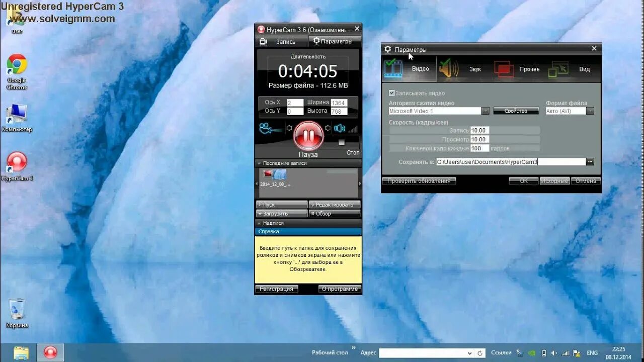Screen dimensions: 644x362
Task: Click the HyperCam taskbar icon
Action: pos(50,352)
